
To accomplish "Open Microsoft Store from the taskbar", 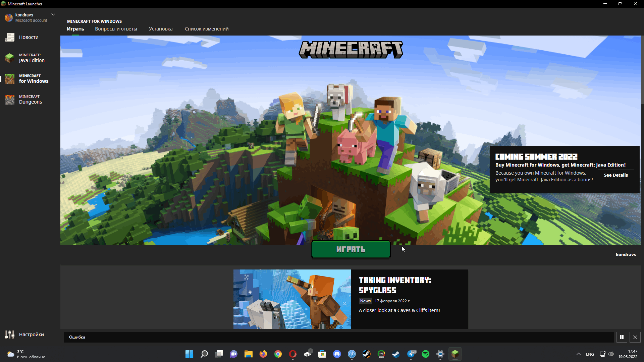I will click(x=322, y=354).
